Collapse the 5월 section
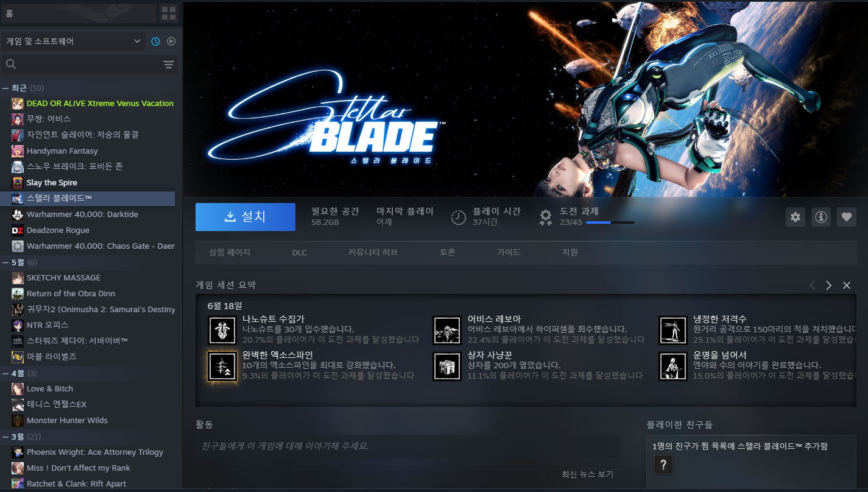Image resolution: width=868 pixels, height=492 pixels. [x=5, y=262]
